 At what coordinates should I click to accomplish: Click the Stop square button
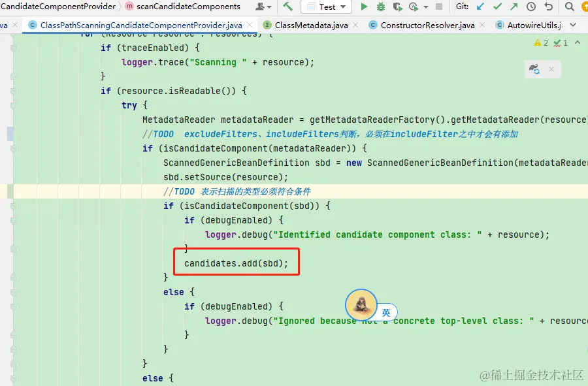(439, 7)
